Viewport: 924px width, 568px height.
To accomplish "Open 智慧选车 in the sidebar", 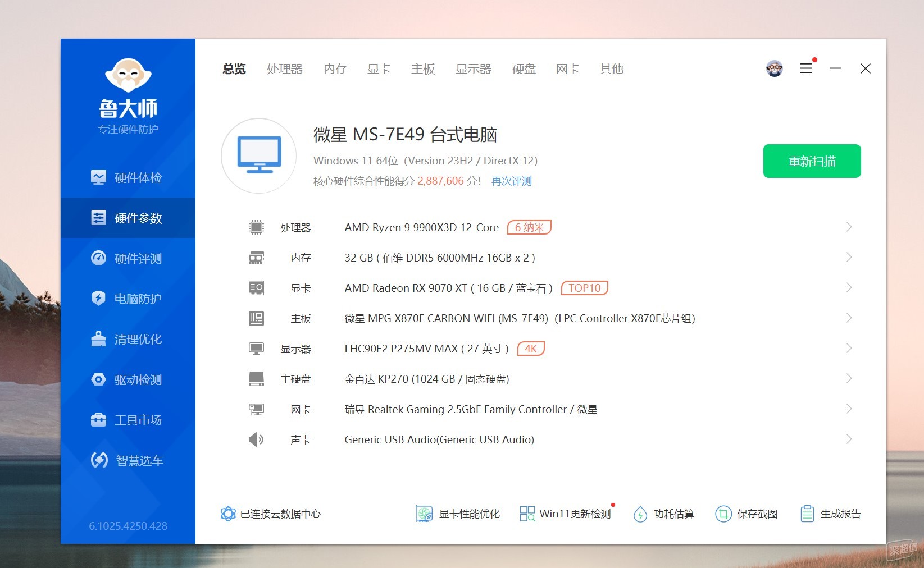I will pos(128,460).
